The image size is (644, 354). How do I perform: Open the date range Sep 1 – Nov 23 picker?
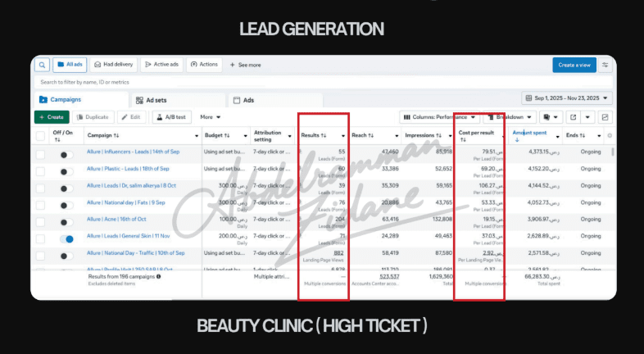[567, 98]
